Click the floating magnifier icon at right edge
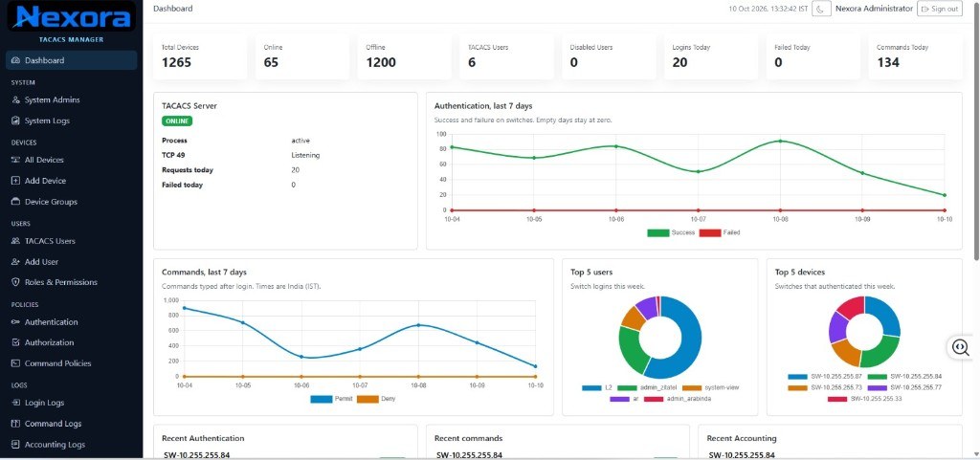This screenshot has height=460, width=980. click(x=961, y=348)
